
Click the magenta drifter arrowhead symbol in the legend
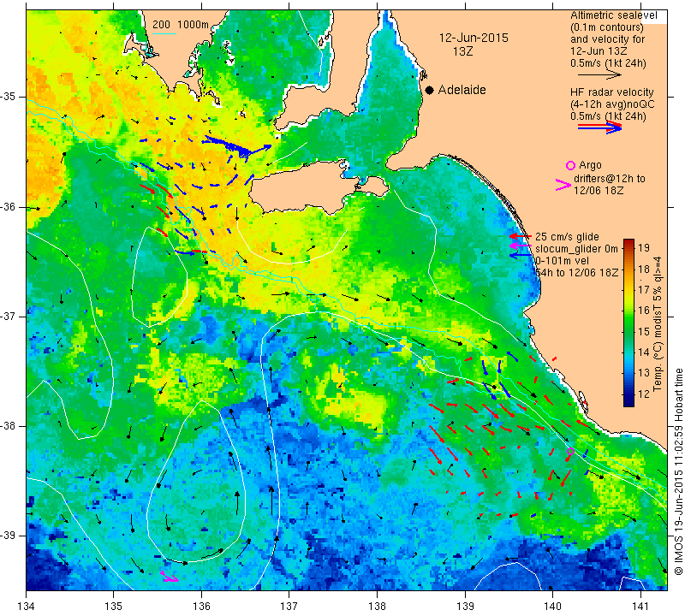563,185
